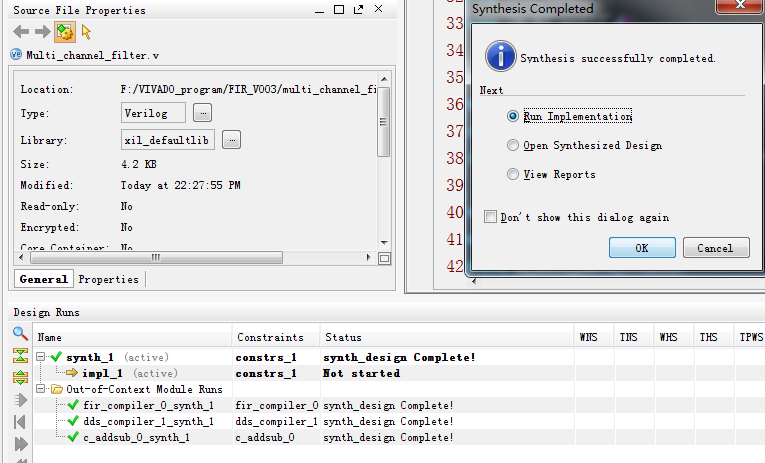Viewport: 765px width, 463px height.
Task: Click the expand all icon in Design Runs
Action: [20, 378]
